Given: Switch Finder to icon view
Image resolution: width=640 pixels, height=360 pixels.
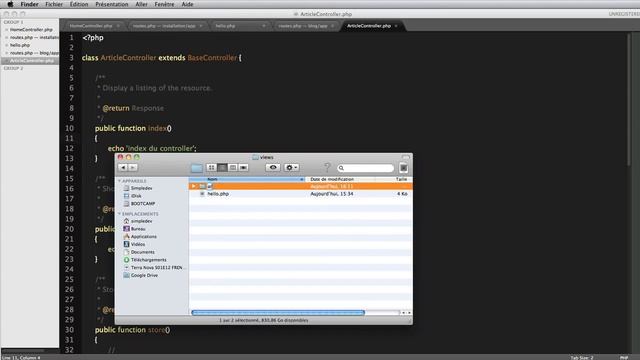Looking at the screenshot, I should (211, 167).
